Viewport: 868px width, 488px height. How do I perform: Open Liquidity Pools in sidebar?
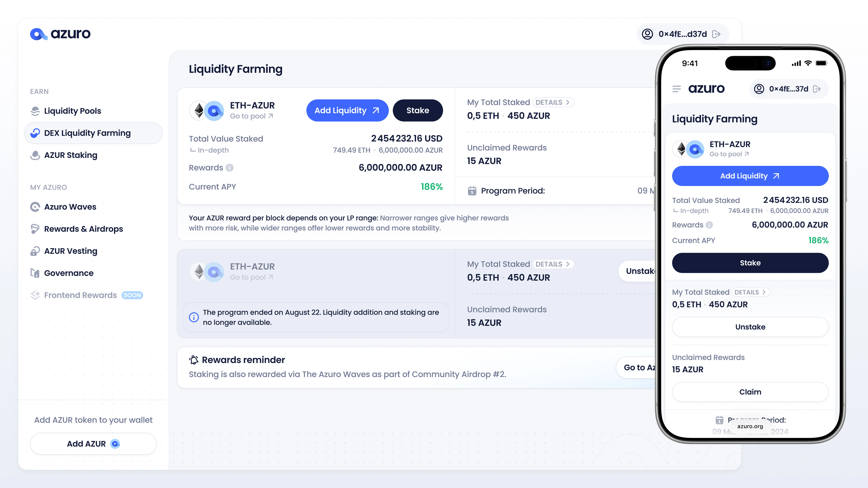(72, 111)
